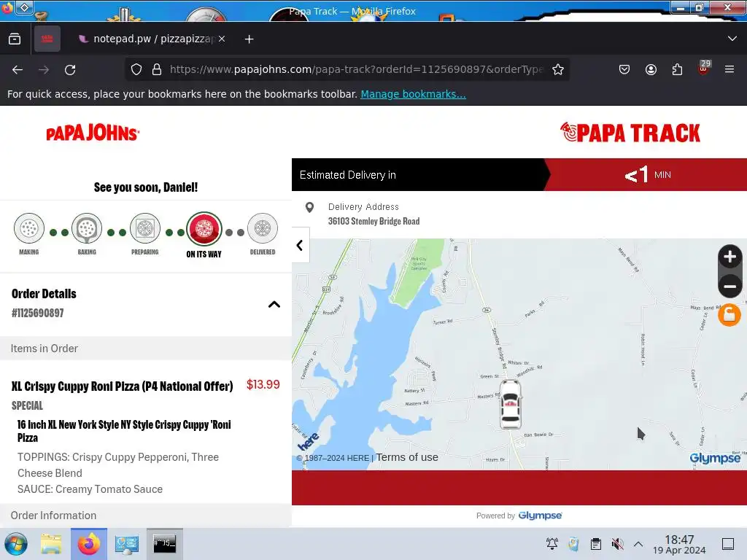Click order number #1125690897
Image resolution: width=747 pixels, height=560 pixels.
tap(38, 314)
